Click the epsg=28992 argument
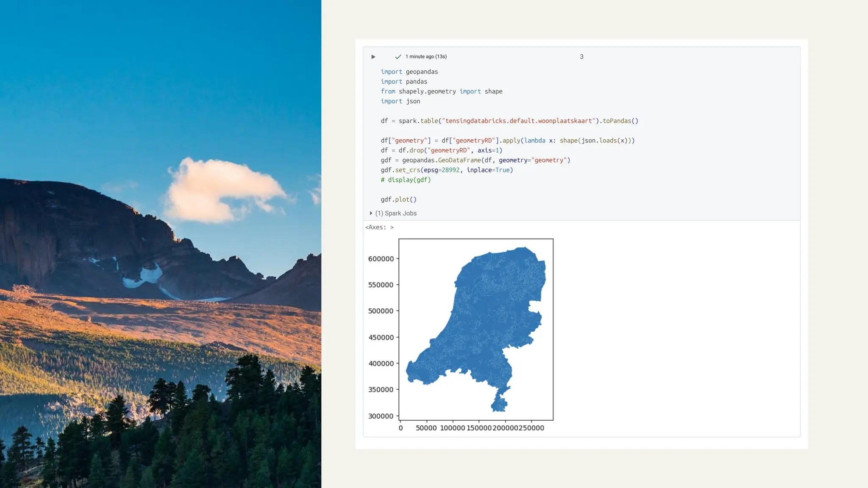This screenshot has height=488, width=868. (x=441, y=170)
